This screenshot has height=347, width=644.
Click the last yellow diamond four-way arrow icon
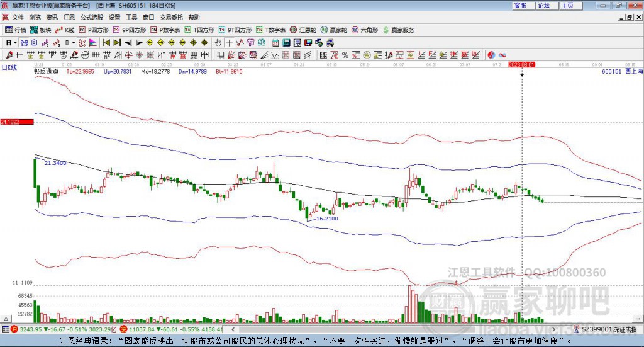tap(204, 43)
